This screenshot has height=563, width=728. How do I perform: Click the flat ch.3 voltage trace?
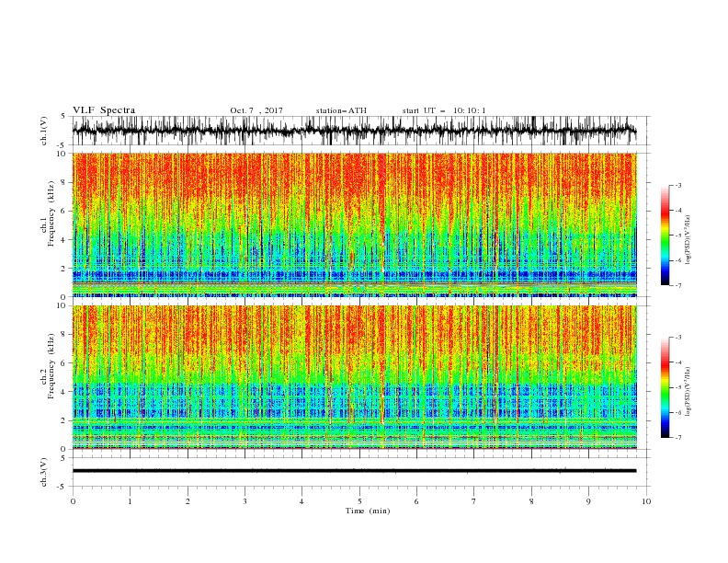pyautogui.click(x=354, y=471)
